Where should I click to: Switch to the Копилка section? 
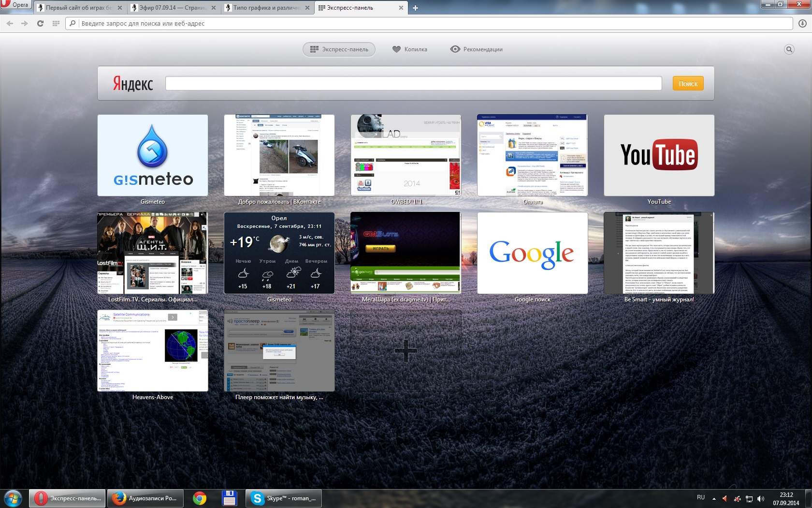pyautogui.click(x=410, y=49)
